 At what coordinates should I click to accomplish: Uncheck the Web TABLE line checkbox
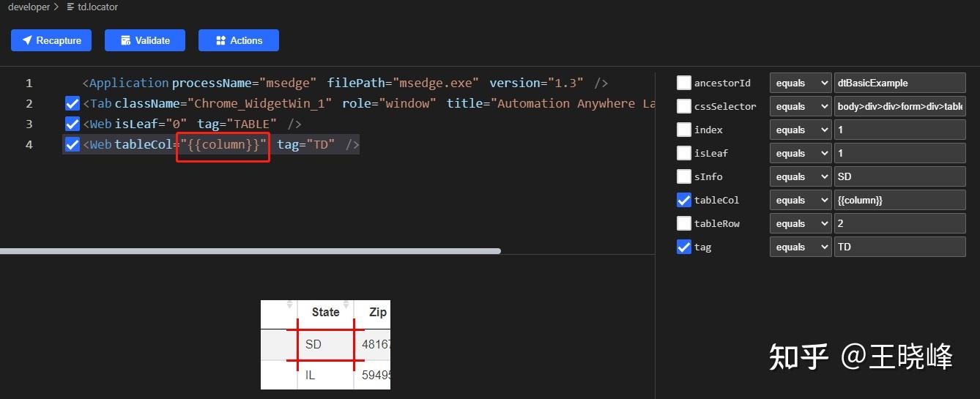click(73, 124)
